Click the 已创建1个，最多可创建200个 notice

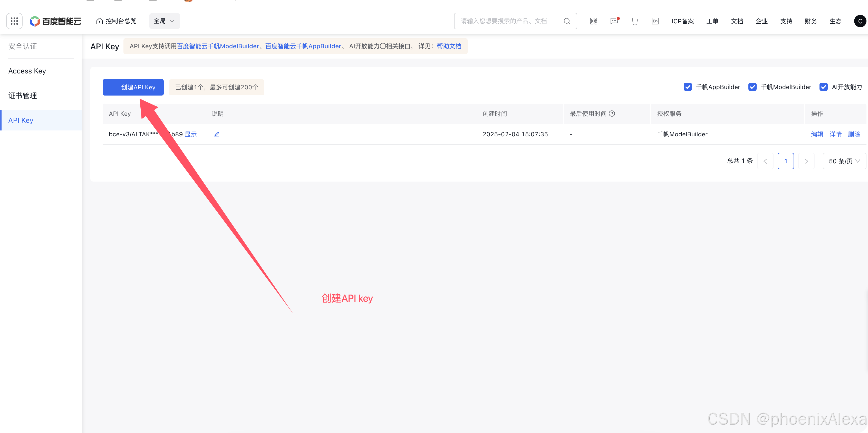coord(216,87)
